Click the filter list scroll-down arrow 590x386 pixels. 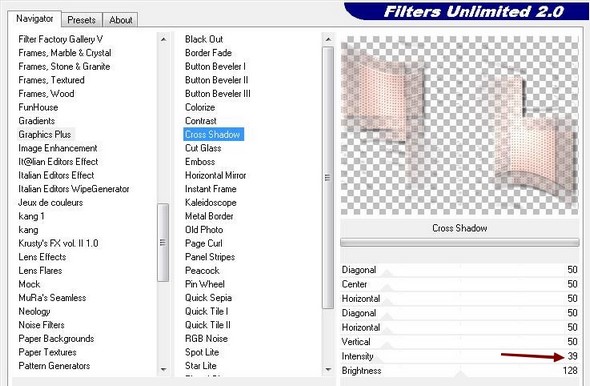[x=328, y=369]
